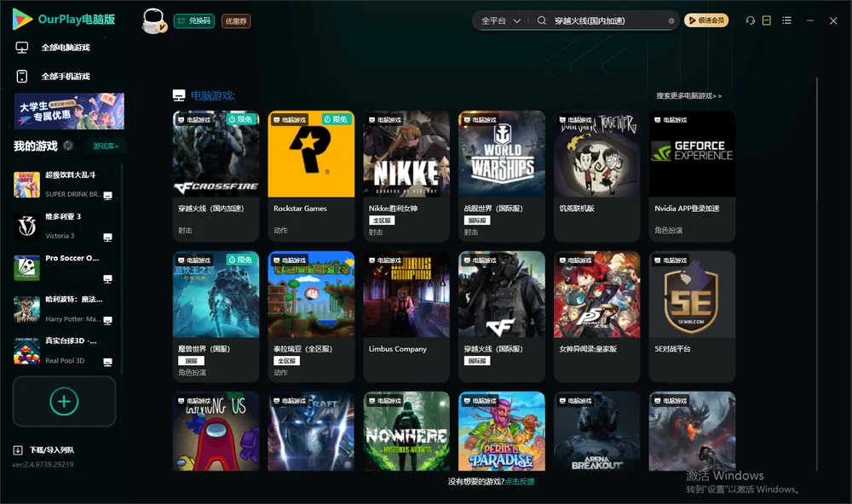
Task: Add a new game with plus button
Action: click(x=64, y=401)
